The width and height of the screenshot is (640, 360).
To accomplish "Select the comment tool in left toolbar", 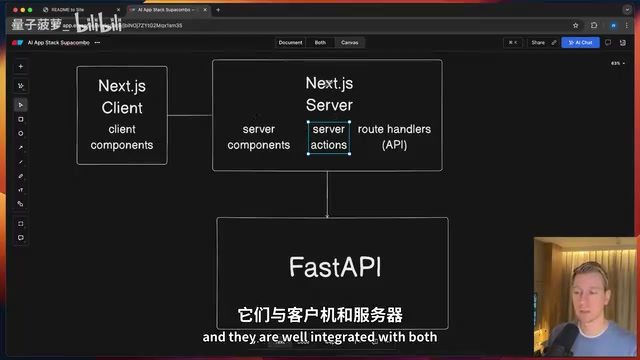I will (x=21, y=238).
